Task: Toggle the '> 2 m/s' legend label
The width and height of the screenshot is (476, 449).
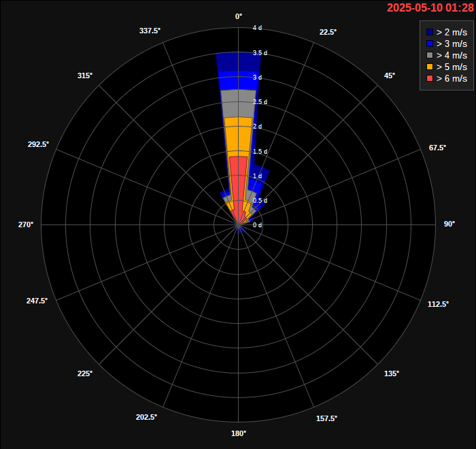Action: (x=452, y=32)
